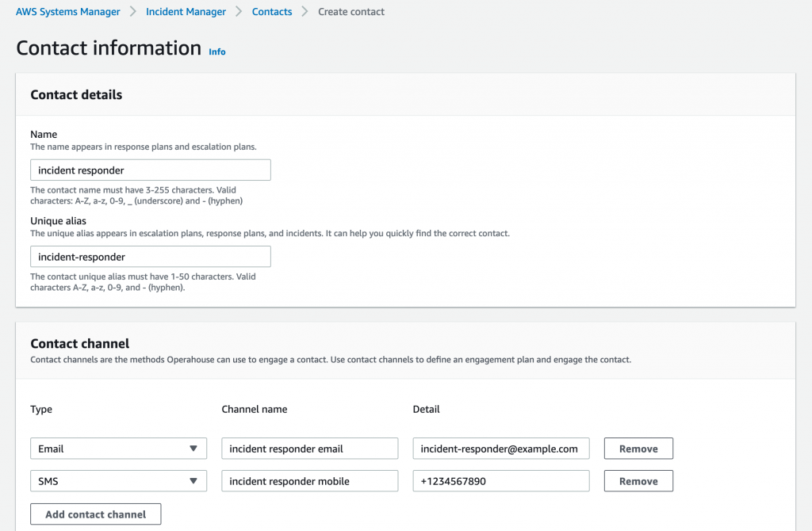Image resolution: width=812 pixels, height=531 pixels.
Task: Click the caret icon on the SMS type dropdown
Action: [195, 480]
